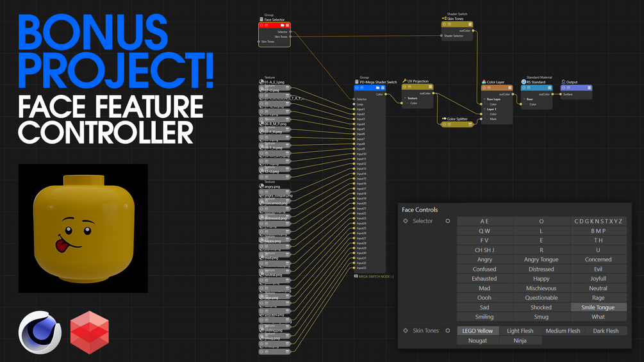This screenshot has height=362, width=644.
Task: Set skin tone to Light Flesh
Action: [x=520, y=331]
